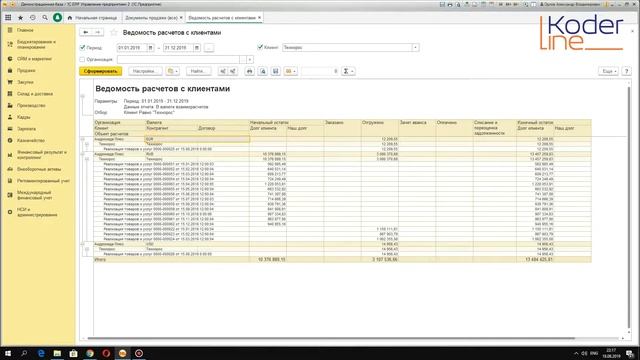The image size is (640, 360).
Task: Go forward with the right arrow
Action: click(98, 32)
